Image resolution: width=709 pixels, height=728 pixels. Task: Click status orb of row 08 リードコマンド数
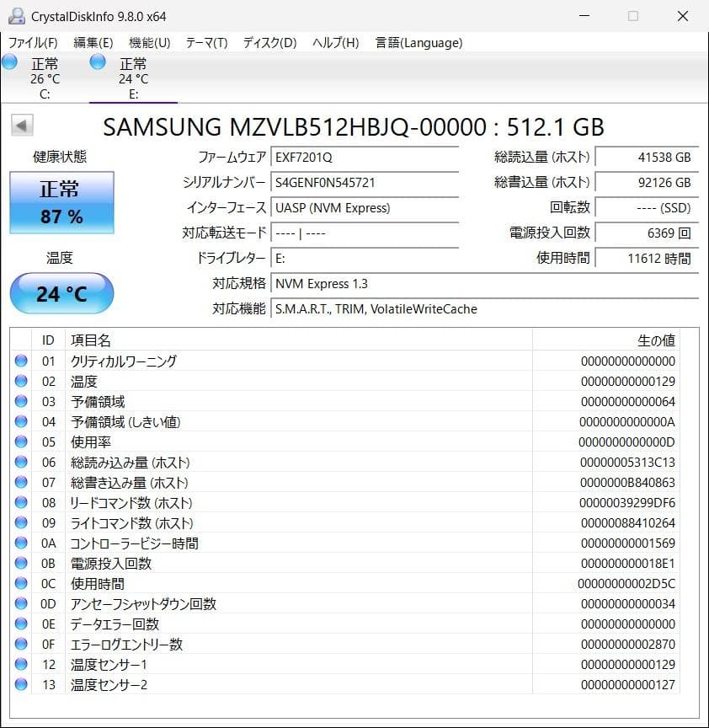[21, 502]
